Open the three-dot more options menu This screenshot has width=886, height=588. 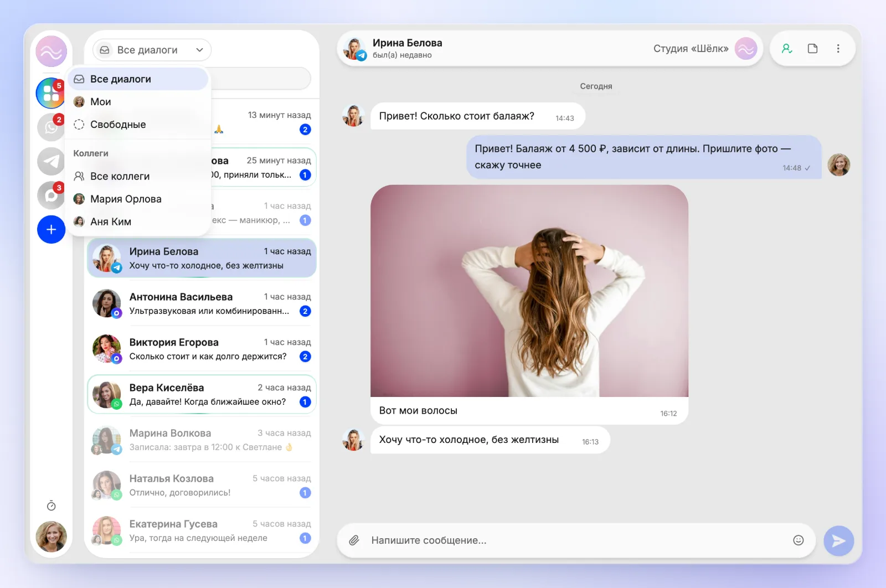pyautogui.click(x=838, y=49)
